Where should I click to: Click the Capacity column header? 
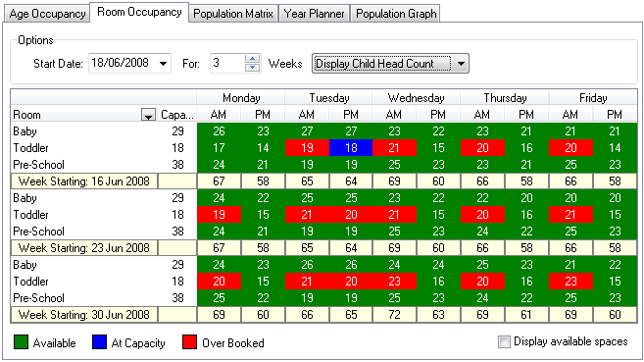point(177,115)
